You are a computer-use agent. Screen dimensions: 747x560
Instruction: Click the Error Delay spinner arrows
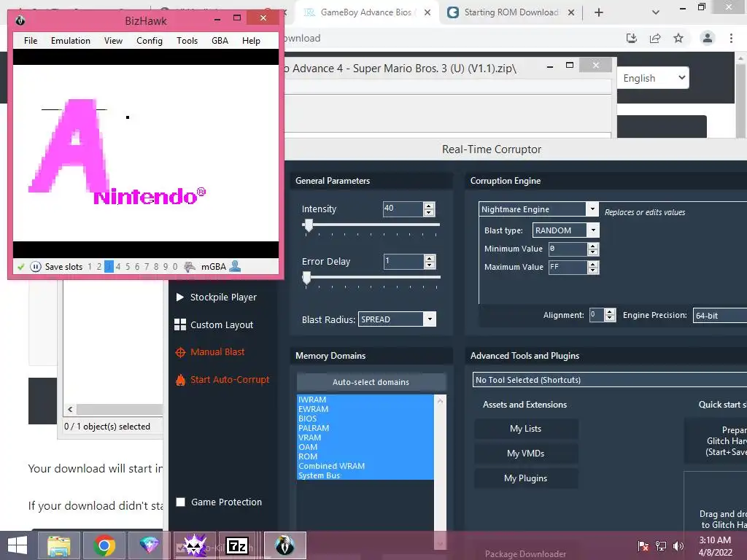(x=429, y=262)
